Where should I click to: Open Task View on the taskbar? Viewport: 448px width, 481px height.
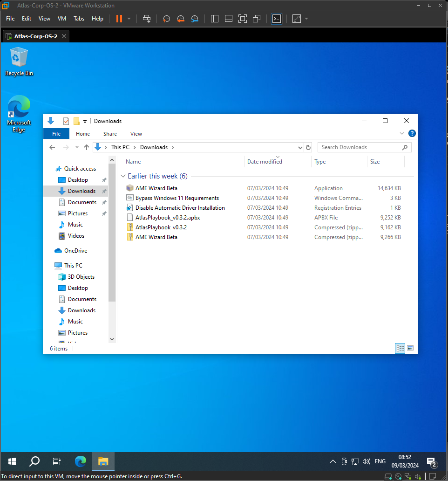click(x=57, y=461)
